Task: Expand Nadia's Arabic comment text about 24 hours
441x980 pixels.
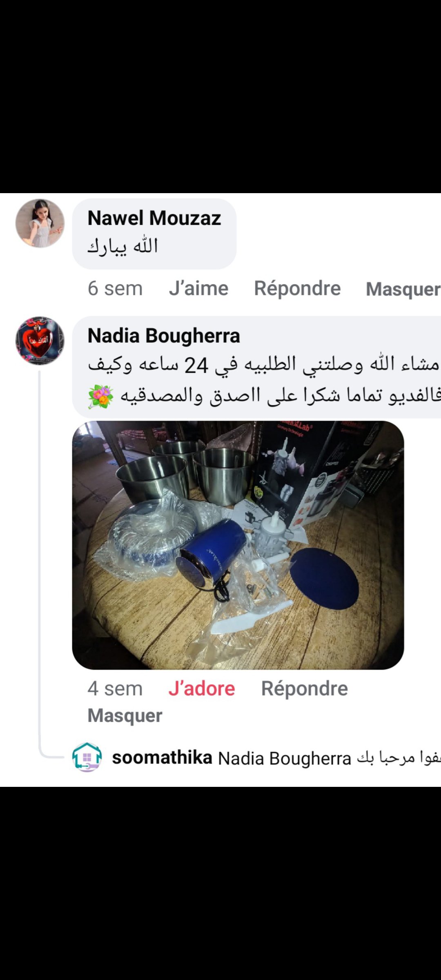Action: coord(264,380)
